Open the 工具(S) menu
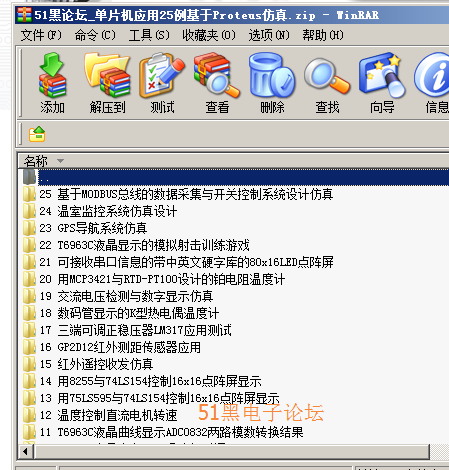Screen dimensions: 449x470 (149, 35)
